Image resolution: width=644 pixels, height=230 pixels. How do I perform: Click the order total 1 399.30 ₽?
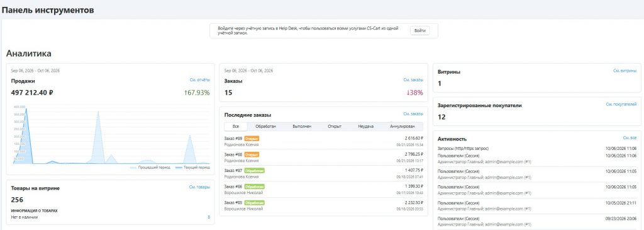point(414,187)
